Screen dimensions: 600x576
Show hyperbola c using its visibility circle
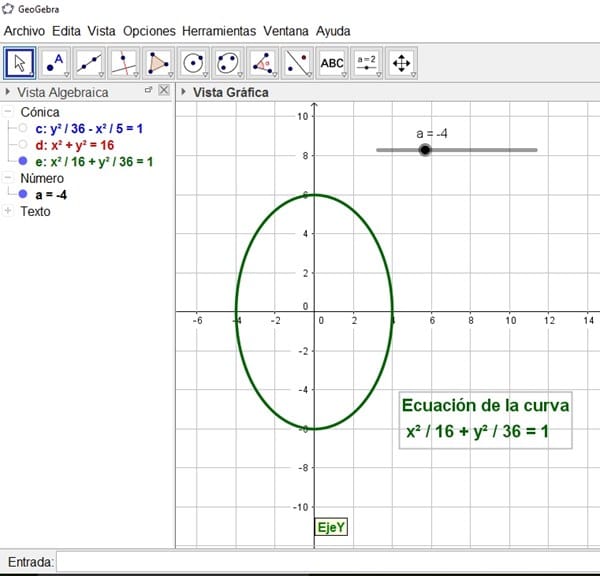click(23, 129)
